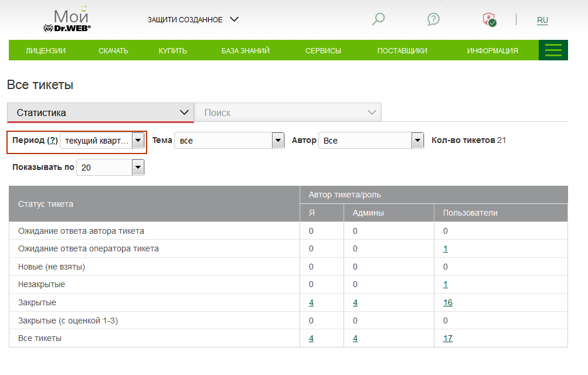Open Пользователи count for Ожидание ответа оператора
Screen dimensions: 588x375
tap(445, 249)
